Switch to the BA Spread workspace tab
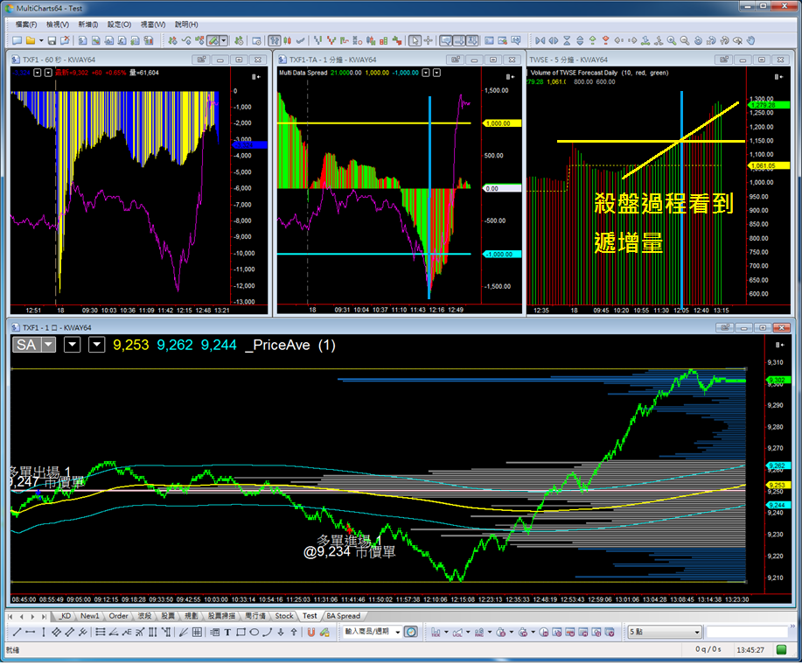The width and height of the screenshot is (802, 672). tap(343, 616)
